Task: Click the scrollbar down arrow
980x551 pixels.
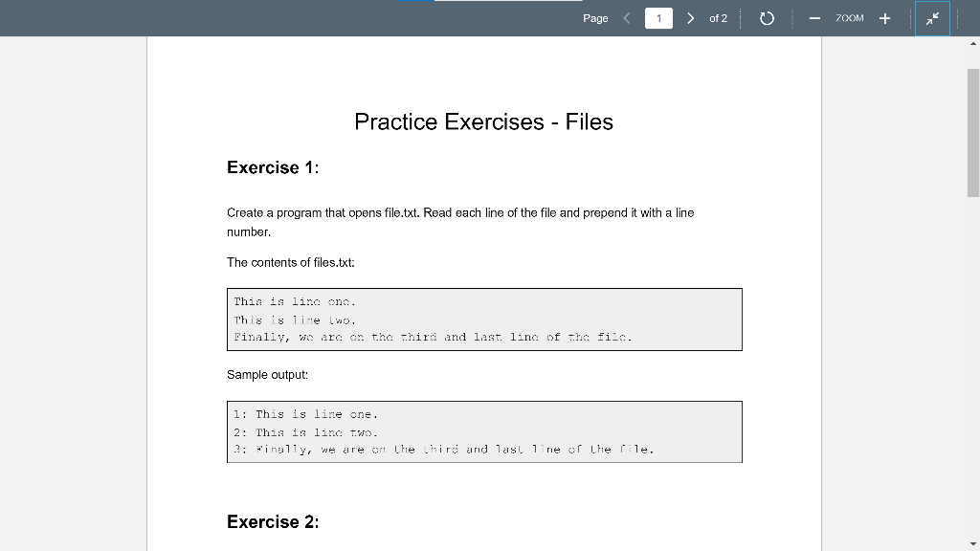Action: click(x=971, y=543)
